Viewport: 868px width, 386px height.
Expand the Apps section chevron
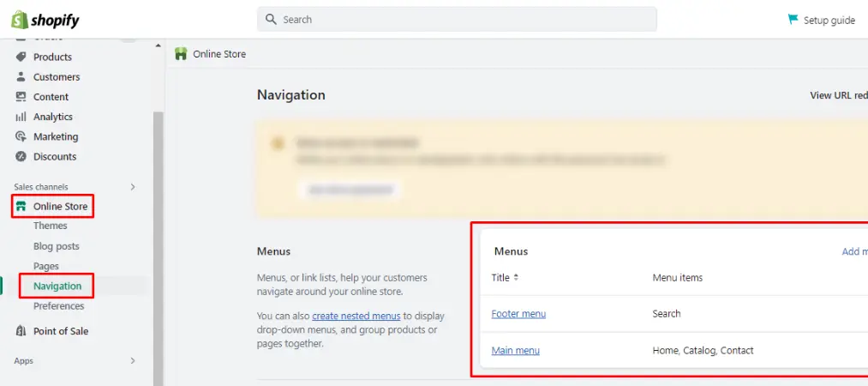(133, 360)
